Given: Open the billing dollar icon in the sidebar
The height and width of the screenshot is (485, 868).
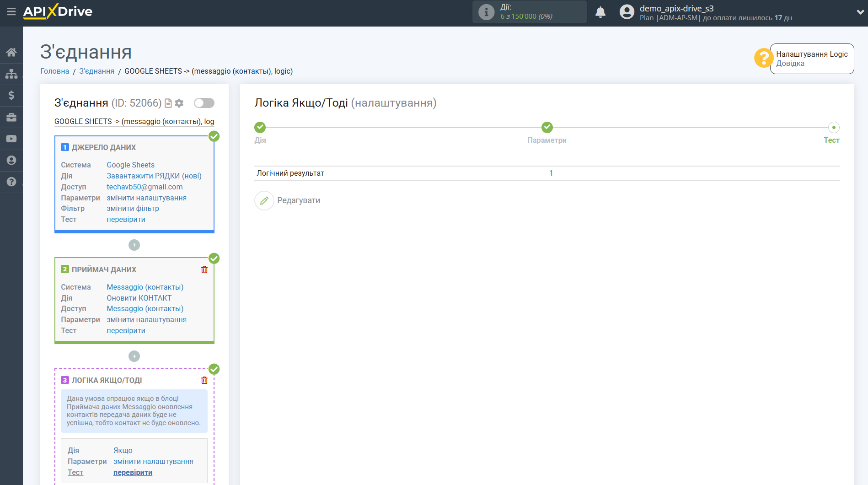Looking at the screenshot, I should tap(11, 95).
